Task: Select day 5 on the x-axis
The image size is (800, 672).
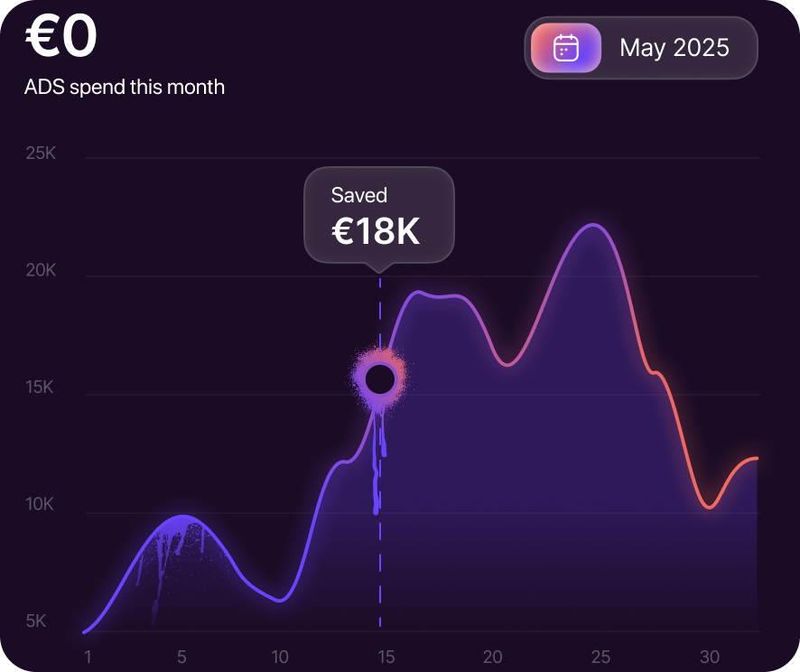Action: [x=181, y=657]
